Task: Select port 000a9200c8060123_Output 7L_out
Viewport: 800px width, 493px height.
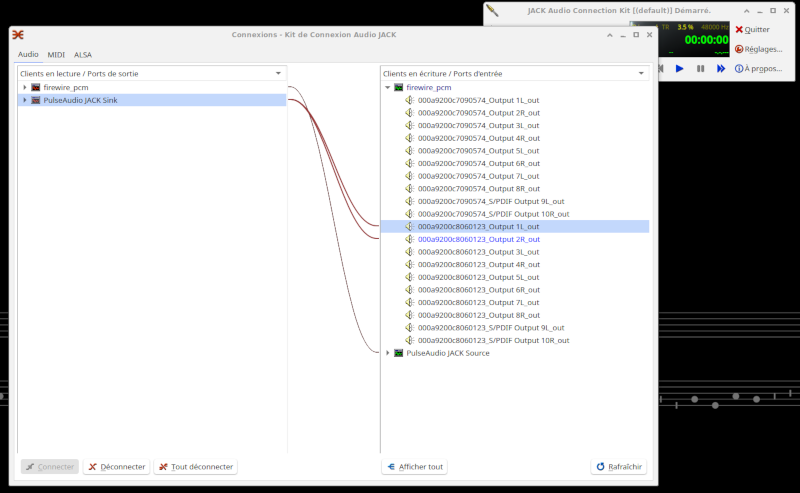Action: pos(479,302)
